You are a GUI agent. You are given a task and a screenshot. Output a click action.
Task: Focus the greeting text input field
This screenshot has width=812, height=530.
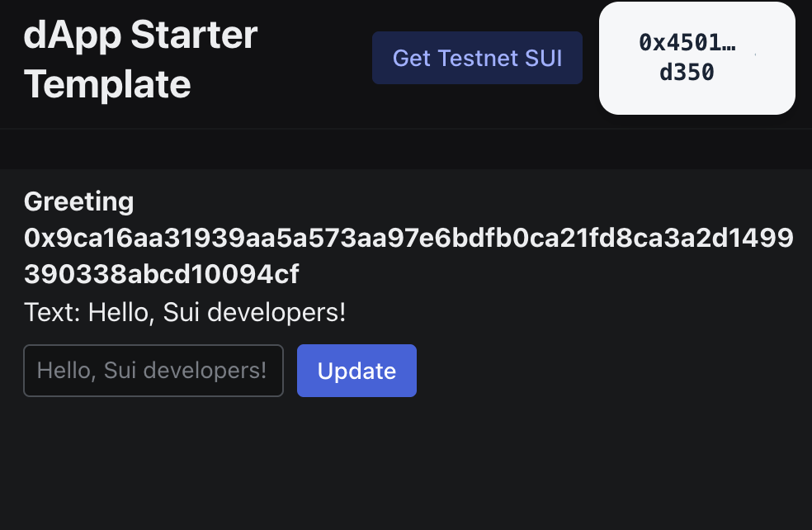[153, 371]
